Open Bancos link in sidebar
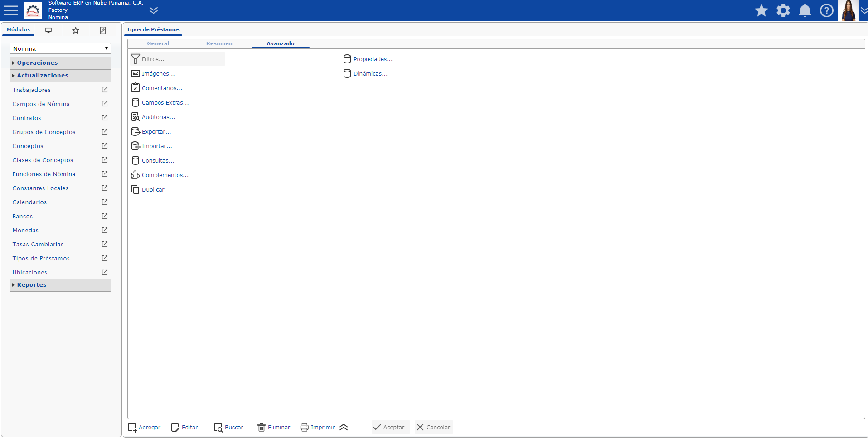868x438 pixels. [23, 217]
